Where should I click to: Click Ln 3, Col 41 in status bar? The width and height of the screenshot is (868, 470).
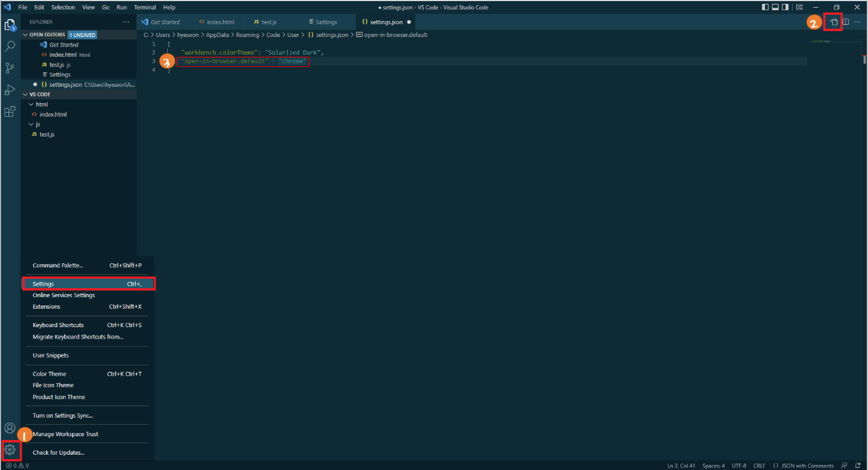pos(682,466)
